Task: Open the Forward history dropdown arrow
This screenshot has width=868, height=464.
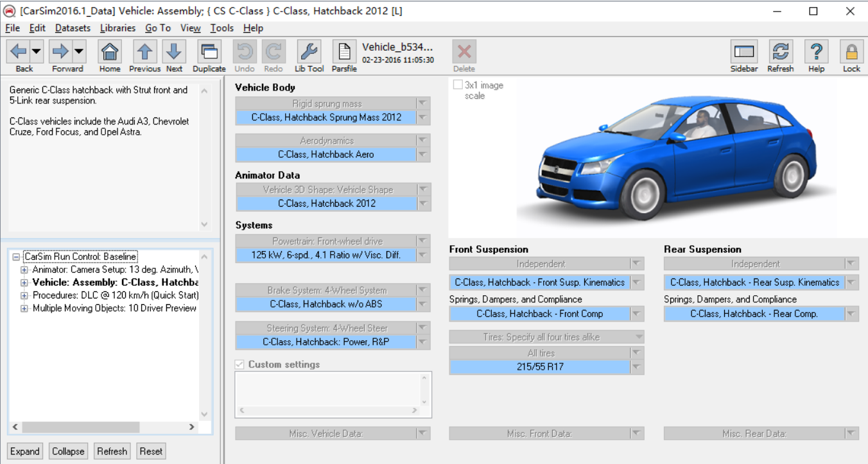Action: (78, 51)
